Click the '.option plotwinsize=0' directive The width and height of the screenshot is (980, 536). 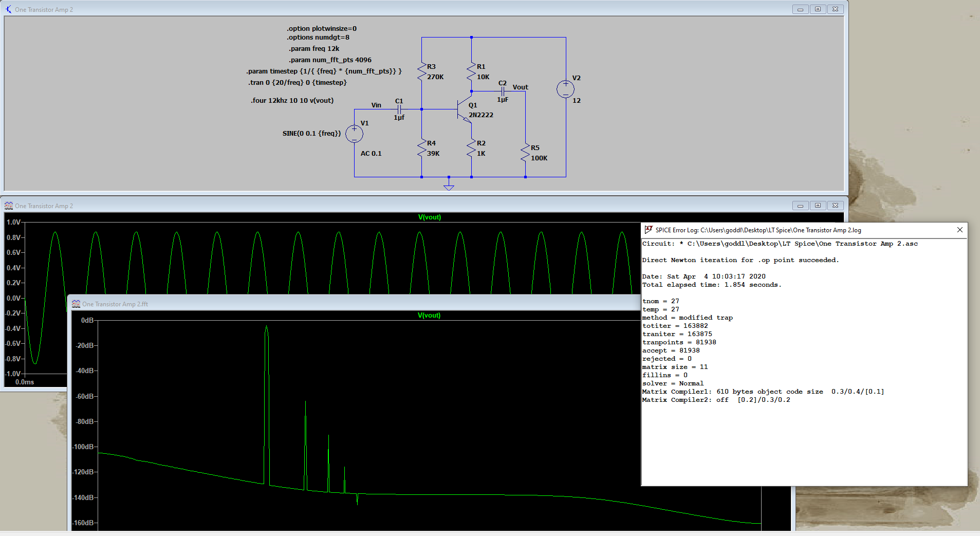coord(322,29)
